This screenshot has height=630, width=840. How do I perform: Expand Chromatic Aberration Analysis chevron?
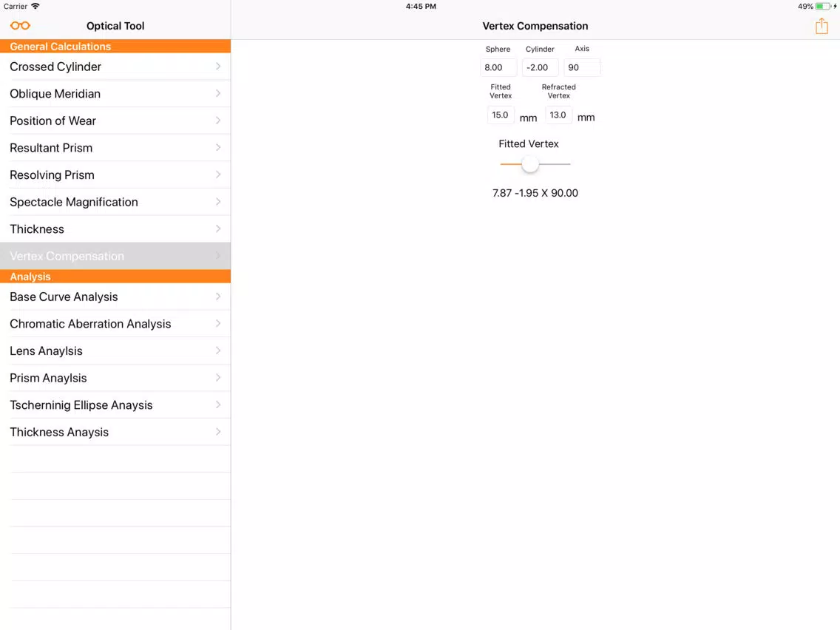click(218, 324)
